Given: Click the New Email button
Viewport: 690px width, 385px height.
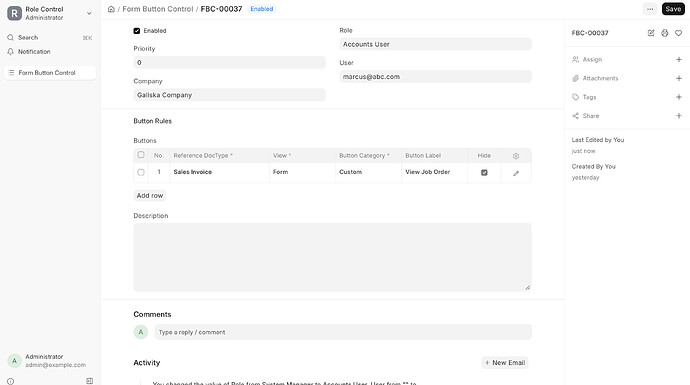Looking at the screenshot, I should click(x=505, y=363).
